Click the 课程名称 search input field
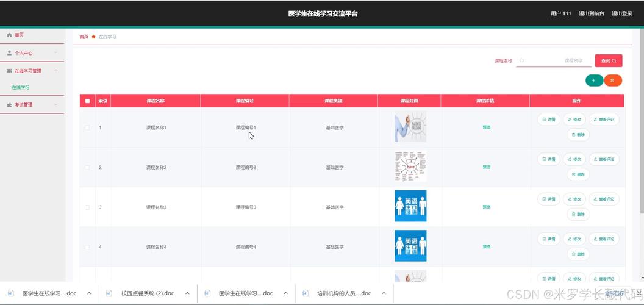Image resolution: width=644 pixels, height=305 pixels. (x=554, y=60)
